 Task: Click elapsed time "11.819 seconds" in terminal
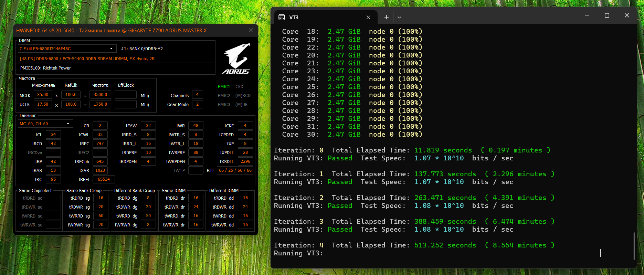tap(443, 150)
